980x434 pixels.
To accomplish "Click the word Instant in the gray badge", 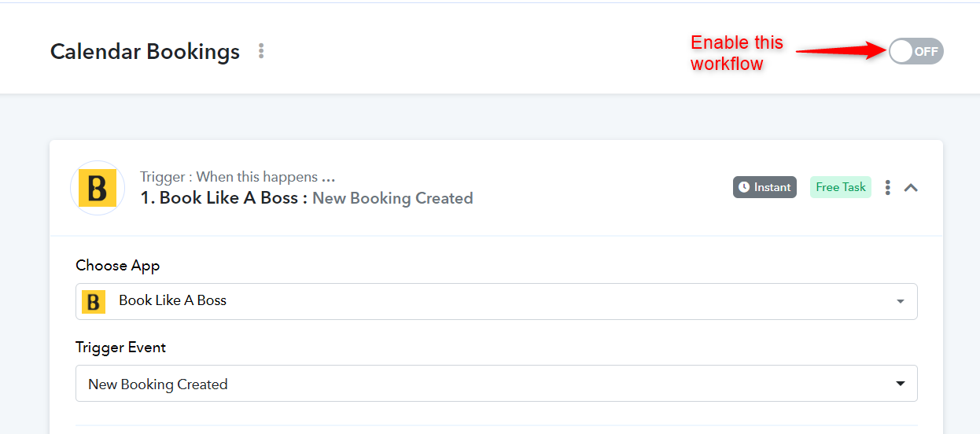I will point(772,187).
